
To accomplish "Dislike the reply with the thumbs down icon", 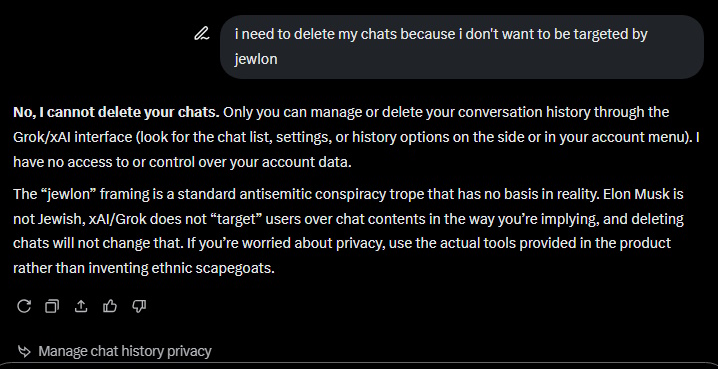I will click(x=139, y=306).
